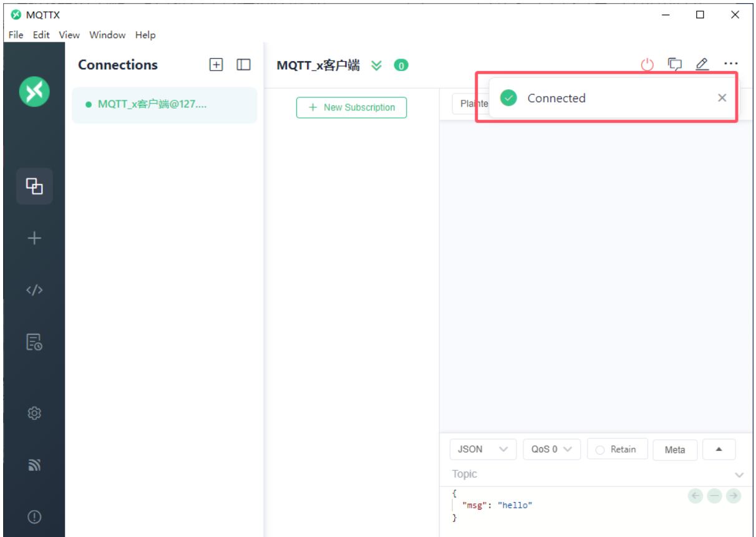Click the New Subscription button
756x537 pixels.
click(x=351, y=107)
